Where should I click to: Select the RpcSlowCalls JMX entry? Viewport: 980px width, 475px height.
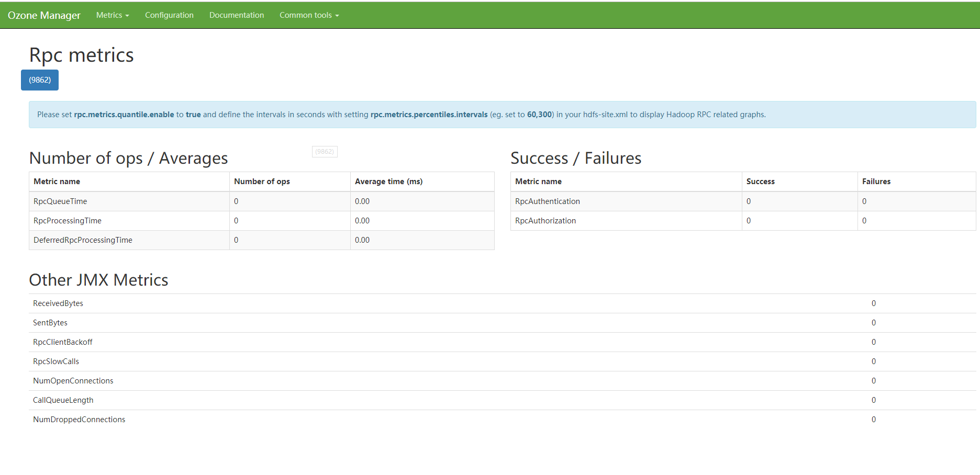(x=56, y=361)
